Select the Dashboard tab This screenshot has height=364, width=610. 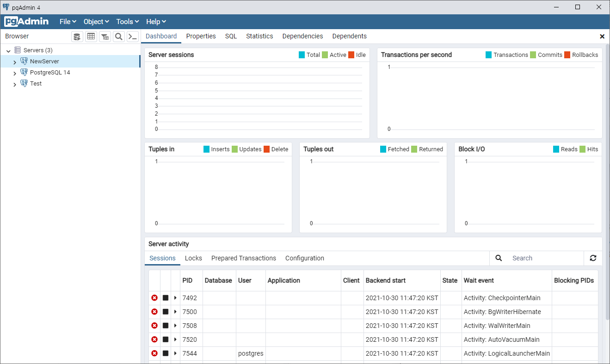161,36
